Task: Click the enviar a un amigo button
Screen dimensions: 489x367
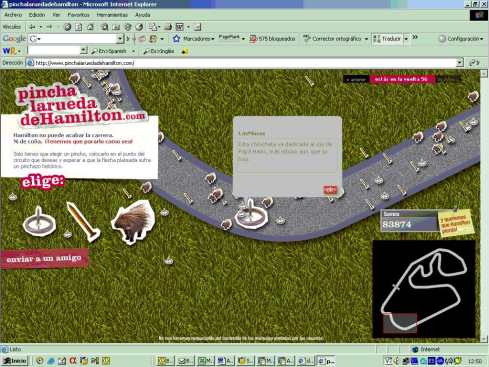Action: [x=44, y=259]
